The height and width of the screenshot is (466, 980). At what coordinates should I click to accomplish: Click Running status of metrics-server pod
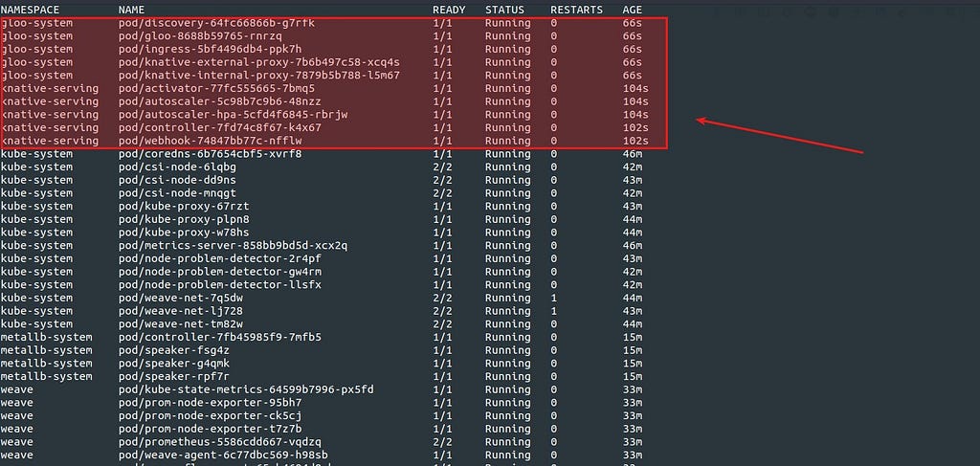[507, 246]
